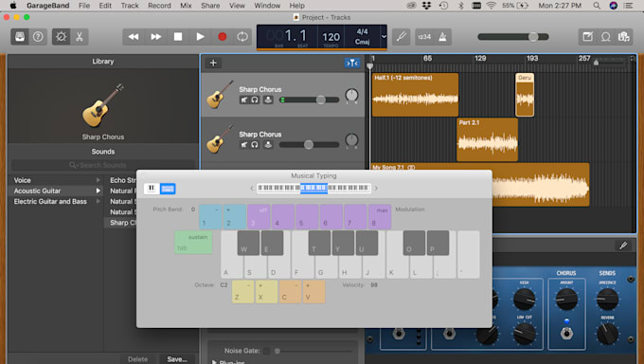This screenshot has height=364, width=644.
Task: Expand the Acoustic Guitar category arrow
Action: tap(98, 191)
